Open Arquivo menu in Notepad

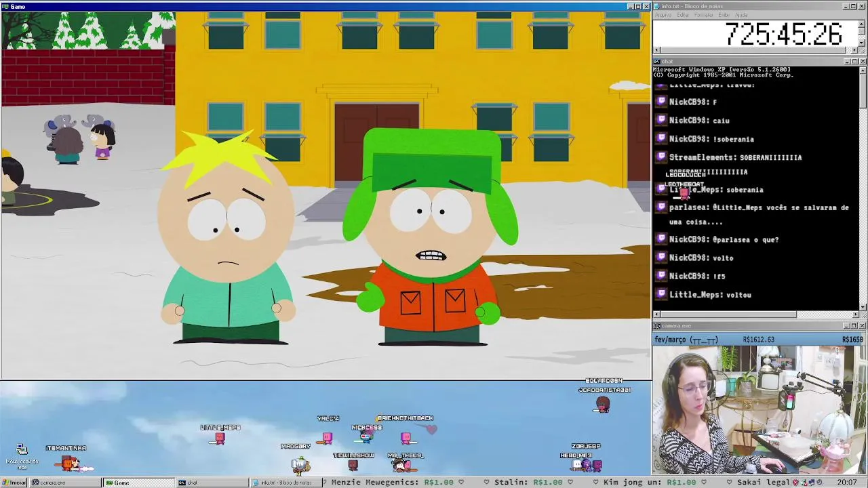(663, 15)
